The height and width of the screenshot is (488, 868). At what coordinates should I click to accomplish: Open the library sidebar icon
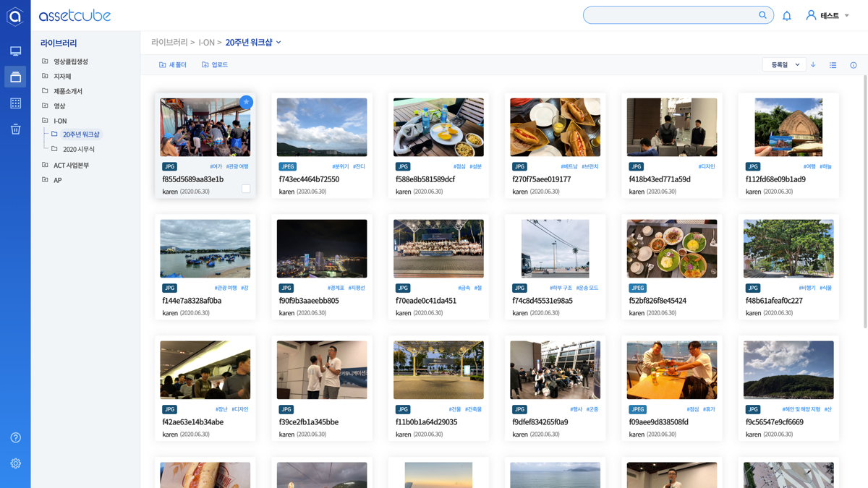[15, 77]
